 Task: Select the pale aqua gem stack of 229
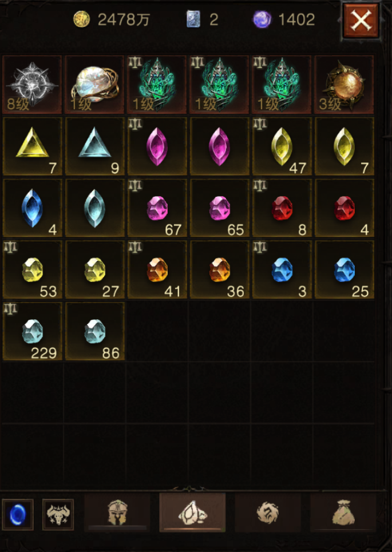click(32, 331)
